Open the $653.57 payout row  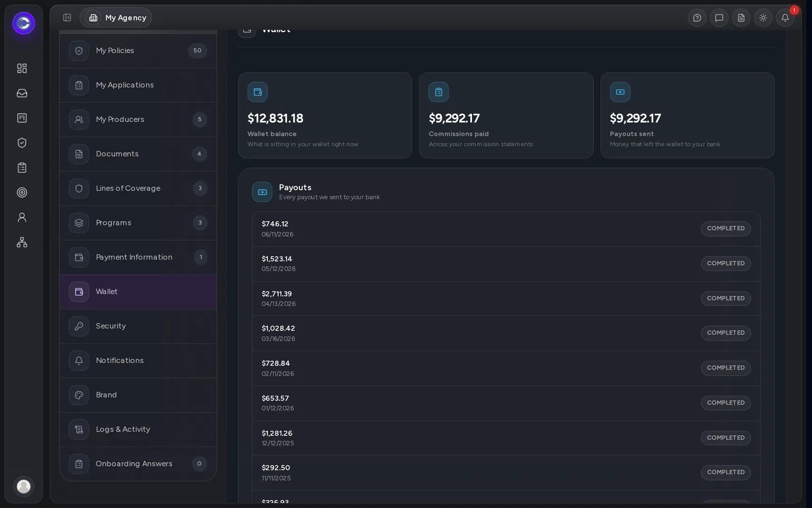(x=506, y=403)
